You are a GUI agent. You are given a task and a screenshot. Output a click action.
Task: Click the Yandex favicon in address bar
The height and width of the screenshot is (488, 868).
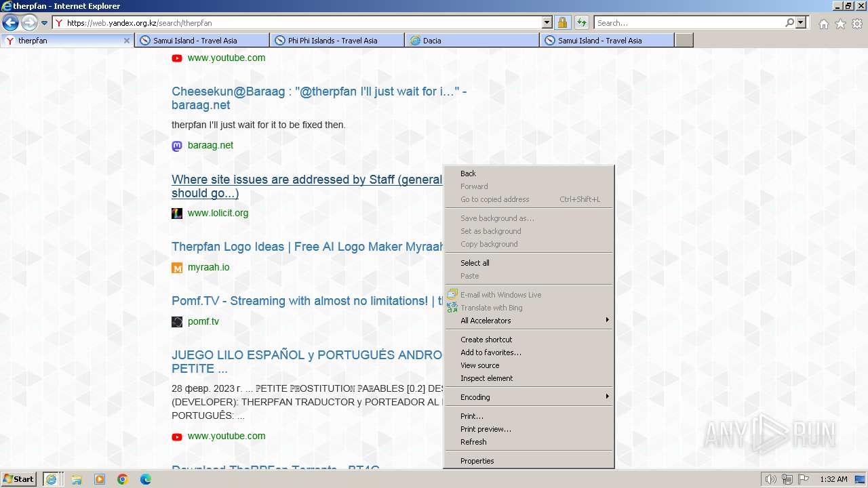pos(59,23)
